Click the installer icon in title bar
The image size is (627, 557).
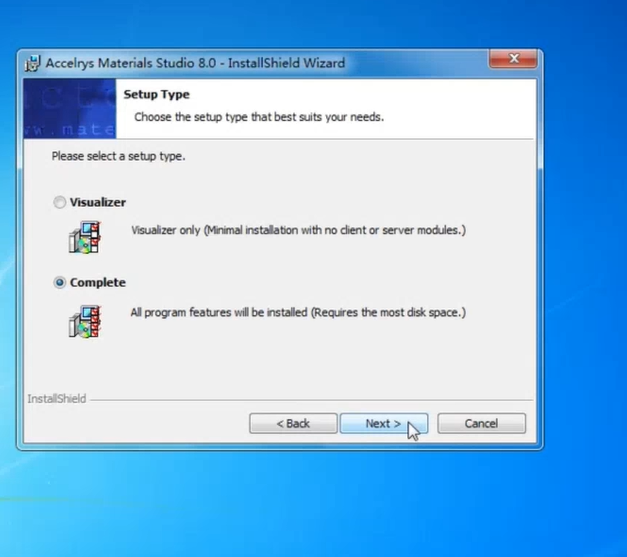[32, 63]
